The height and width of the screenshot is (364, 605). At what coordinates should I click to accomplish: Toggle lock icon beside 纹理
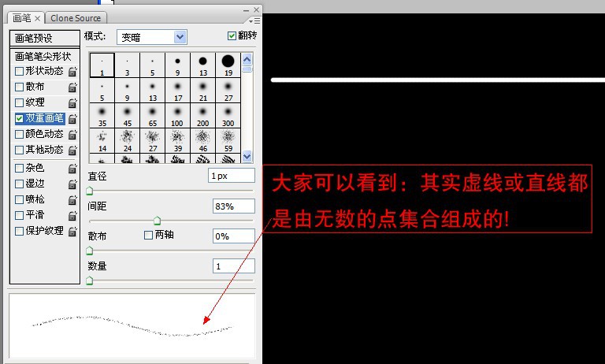[72, 103]
